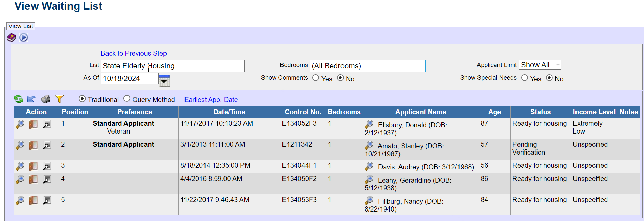Open document preview icon for position 3
644x221 pixels.
[47, 166]
